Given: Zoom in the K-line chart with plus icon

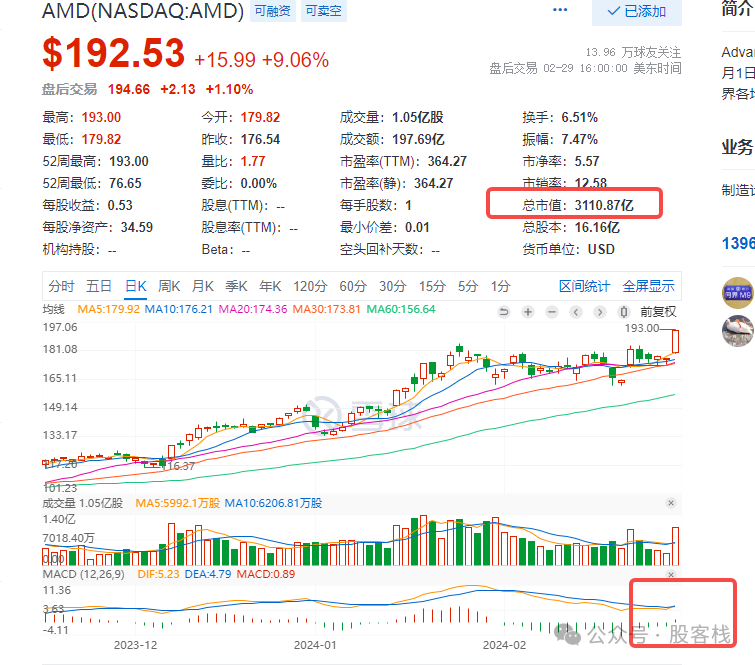Looking at the screenshot, I should click(528, 312).
